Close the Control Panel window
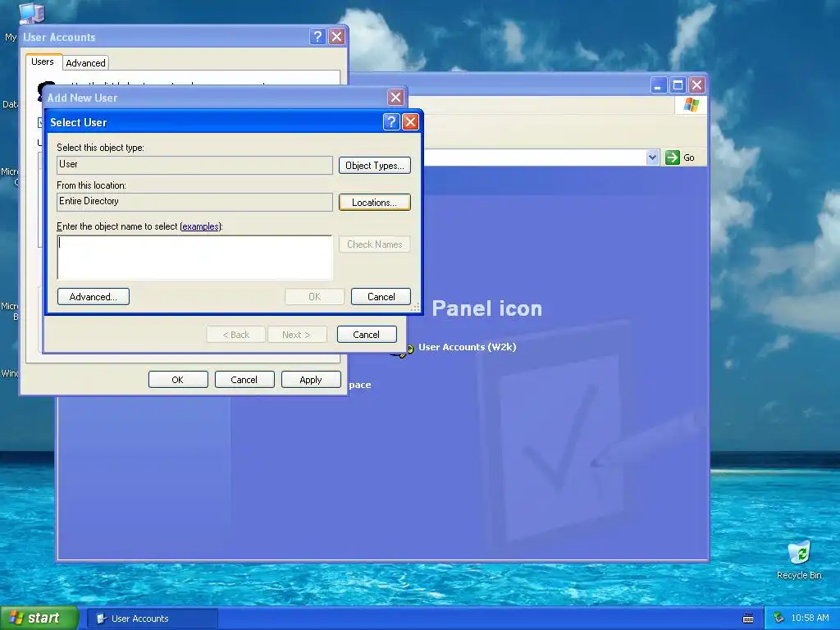 tap(696, 84)
